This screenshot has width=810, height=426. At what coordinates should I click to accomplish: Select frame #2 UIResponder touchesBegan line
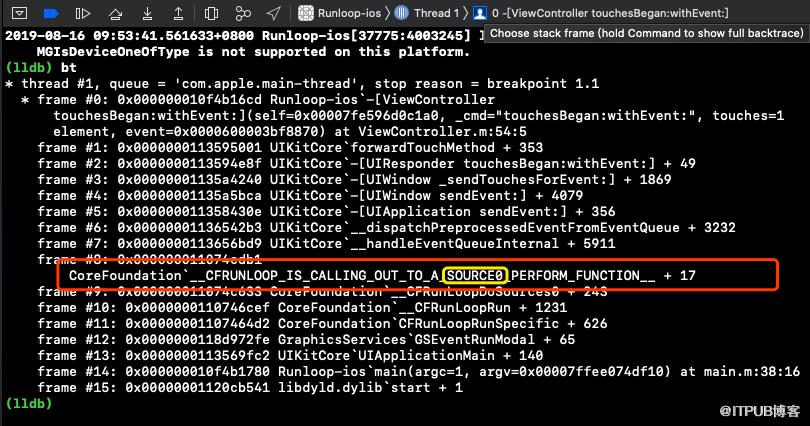click(x=366, y=164)
